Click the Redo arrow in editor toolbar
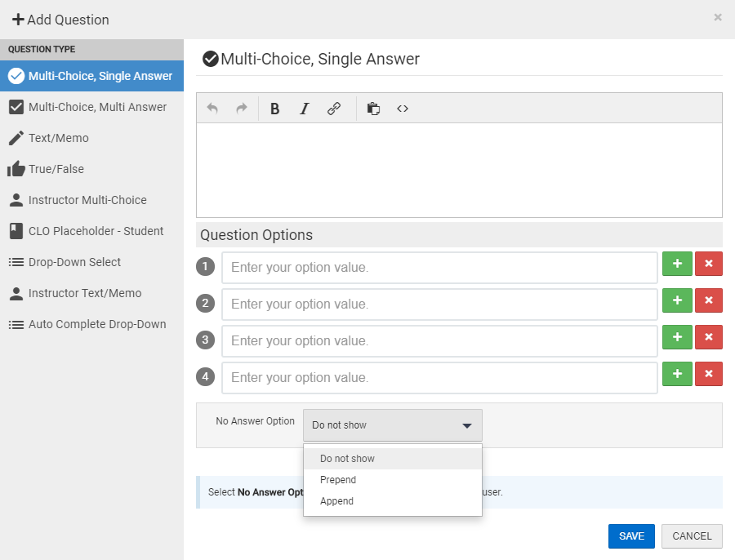This screenshot has width=735, height=560. pos(242,109)
